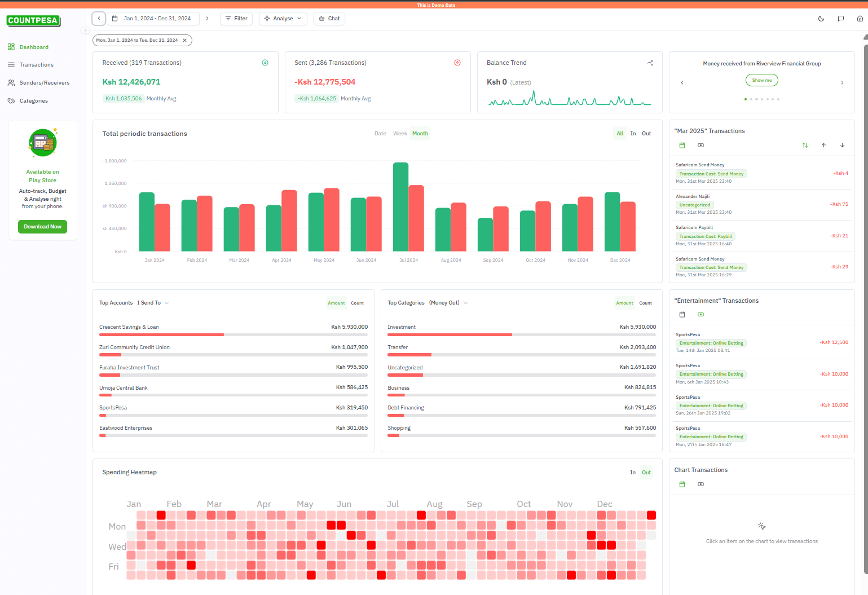Open the date range picker
Viewport: 868px width, 595px height.
pos(152,19)
